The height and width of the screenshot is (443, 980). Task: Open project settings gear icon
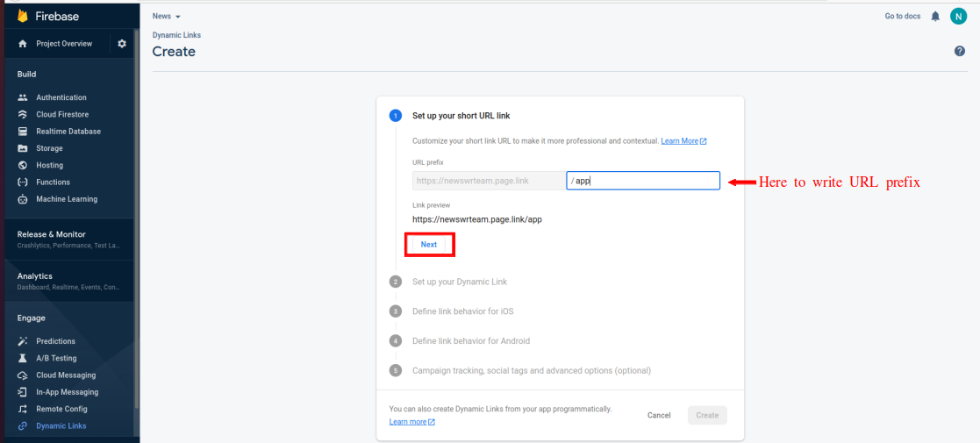(x=122, y=44)
